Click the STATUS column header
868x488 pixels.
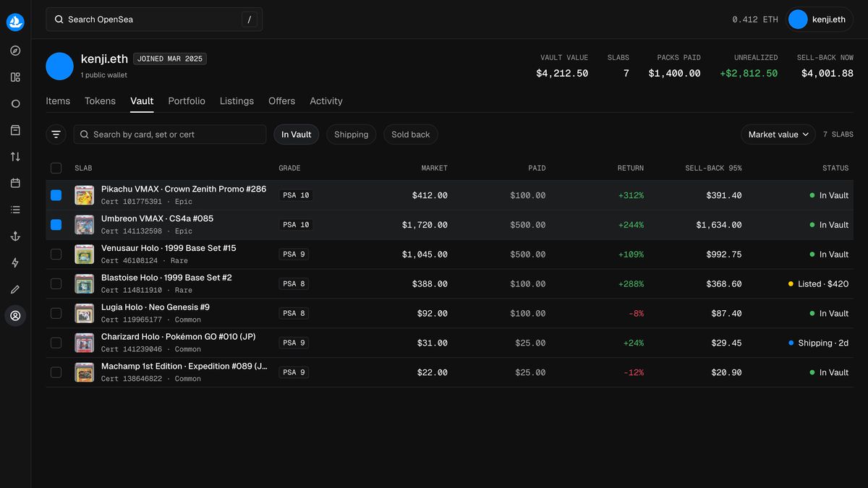835,168
